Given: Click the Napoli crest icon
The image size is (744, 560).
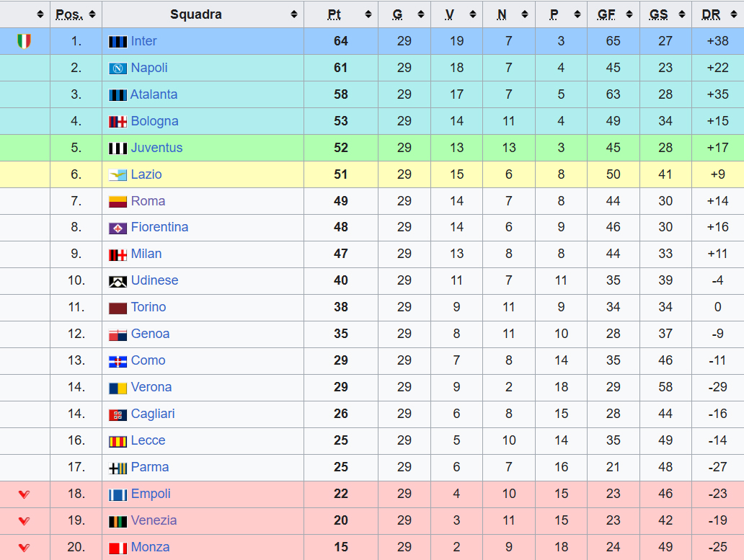Looking at the screenshot, I should (x=118, y=68).
